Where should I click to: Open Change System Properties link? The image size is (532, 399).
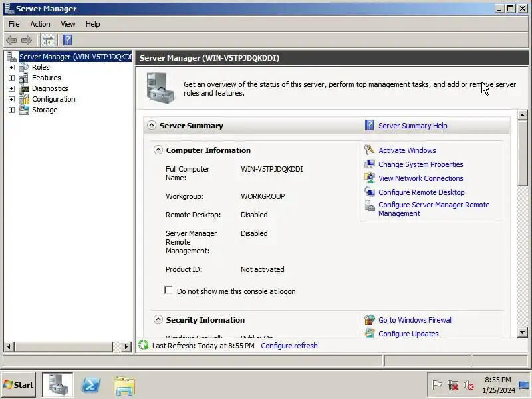click(421, 164)
